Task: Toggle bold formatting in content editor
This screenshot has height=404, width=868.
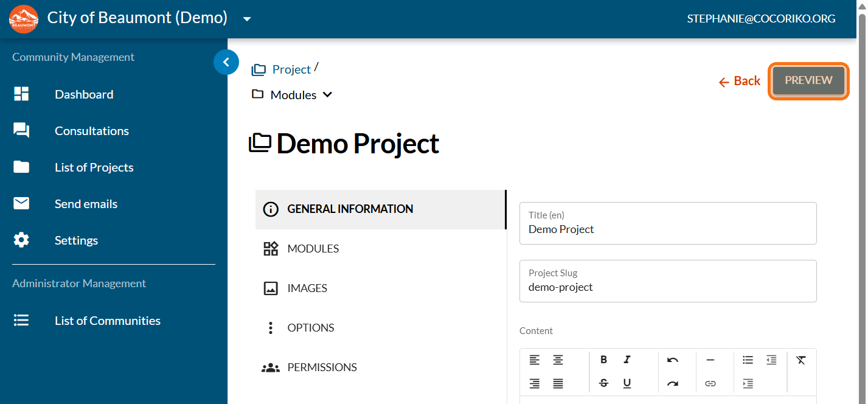Action: 603,360
